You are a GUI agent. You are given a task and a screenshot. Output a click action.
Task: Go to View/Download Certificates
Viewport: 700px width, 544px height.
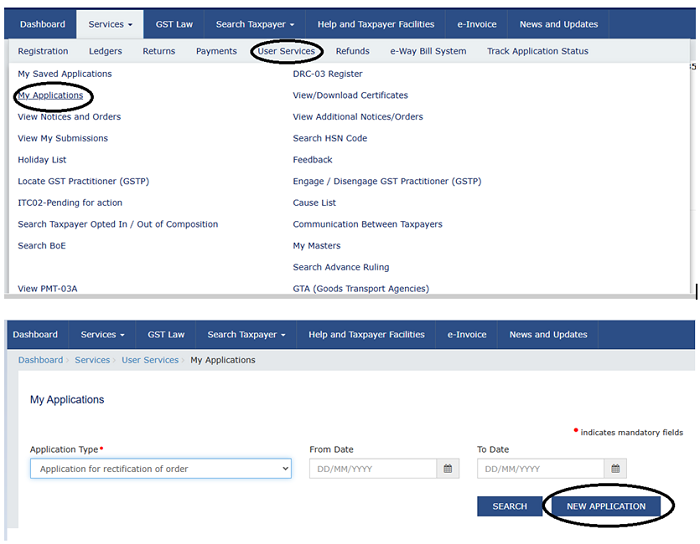pyautogui.click(x=350, y=96)
